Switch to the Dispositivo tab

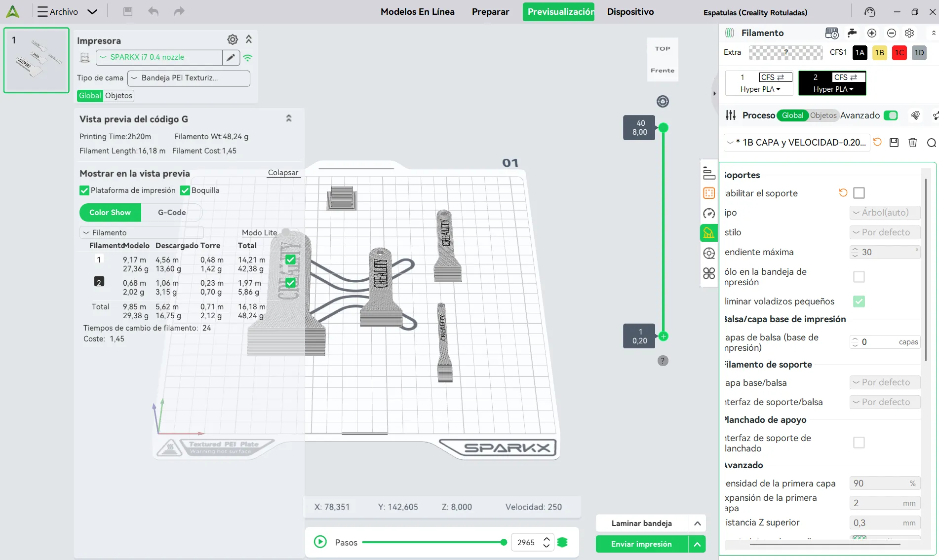click(x=630, y=11)
